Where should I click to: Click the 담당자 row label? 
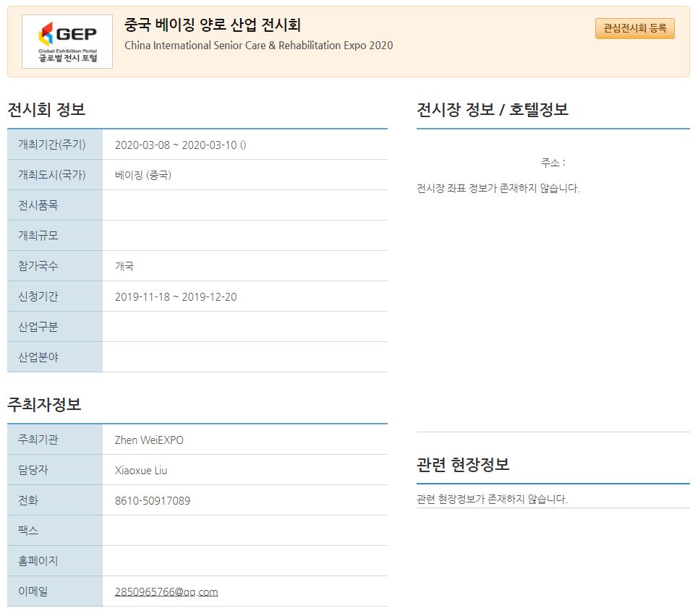point(33,470)
